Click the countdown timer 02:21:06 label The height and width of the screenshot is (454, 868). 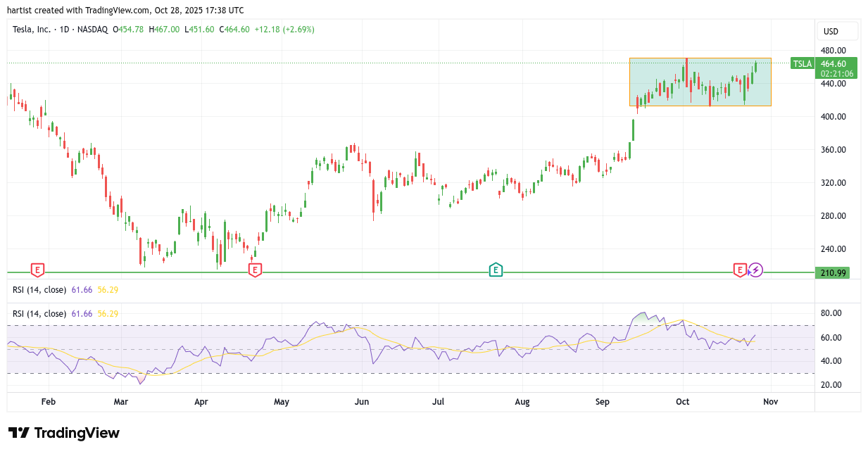pyautogui.click(x=836, y=73)
